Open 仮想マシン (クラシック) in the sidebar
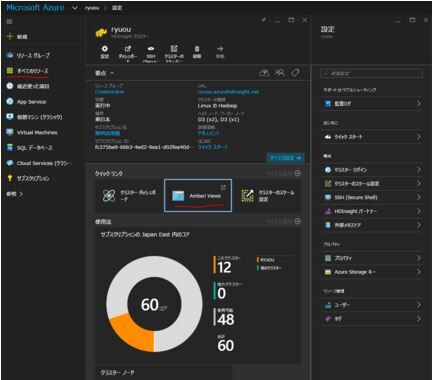 coord(35,117)
